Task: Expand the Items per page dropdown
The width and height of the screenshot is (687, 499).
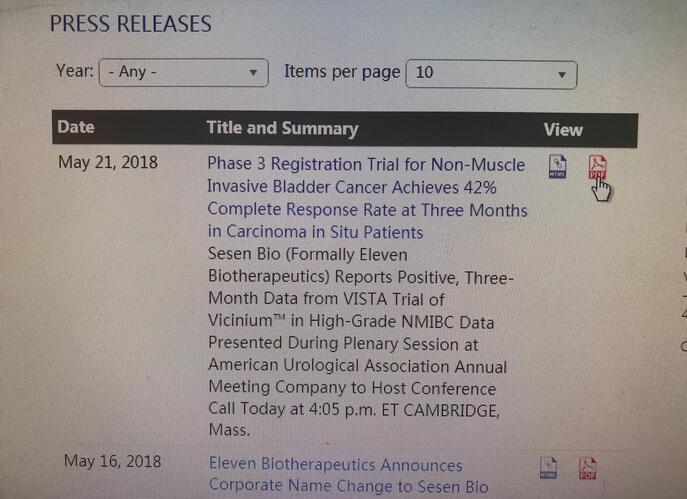Action: coord(491,74)
